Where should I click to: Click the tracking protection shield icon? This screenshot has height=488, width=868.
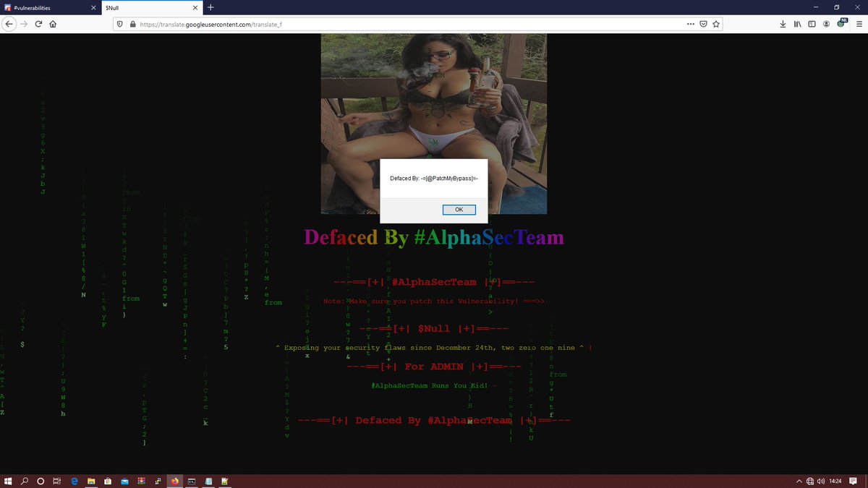pos(120,23)
